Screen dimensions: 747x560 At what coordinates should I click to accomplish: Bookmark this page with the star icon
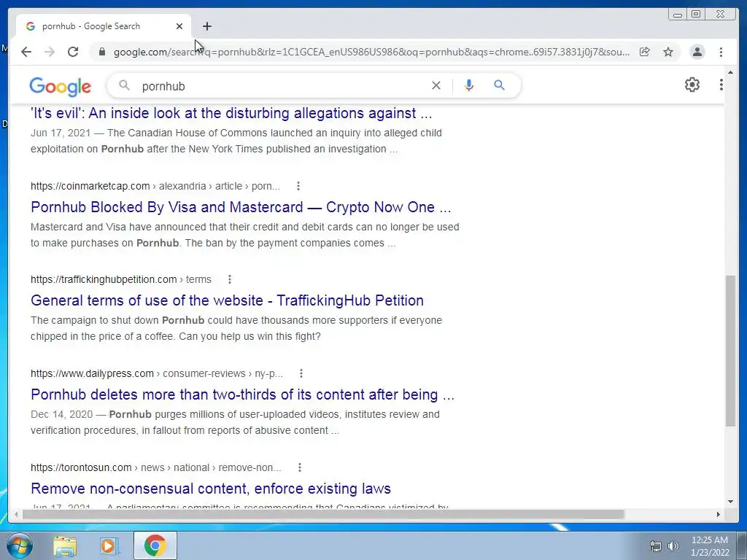click(x=668, y=52)
